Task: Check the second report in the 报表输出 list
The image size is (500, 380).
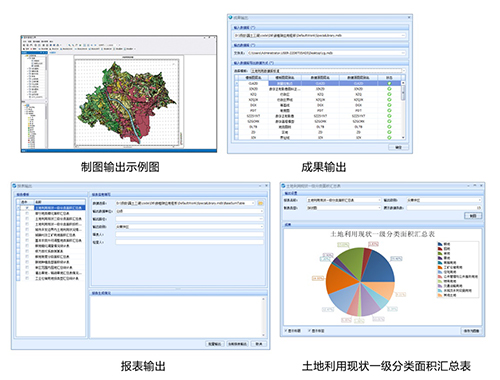Action: coord(27,213)
